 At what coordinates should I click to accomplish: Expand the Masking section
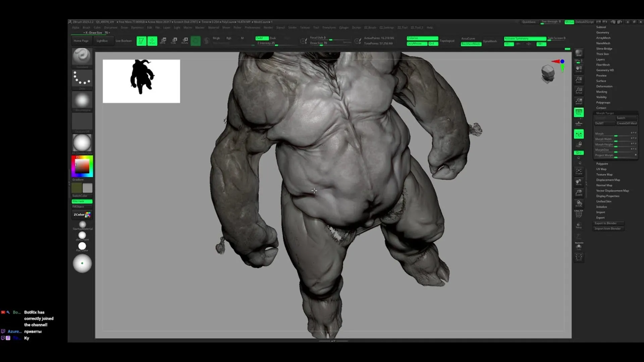(x=601, y=92)
